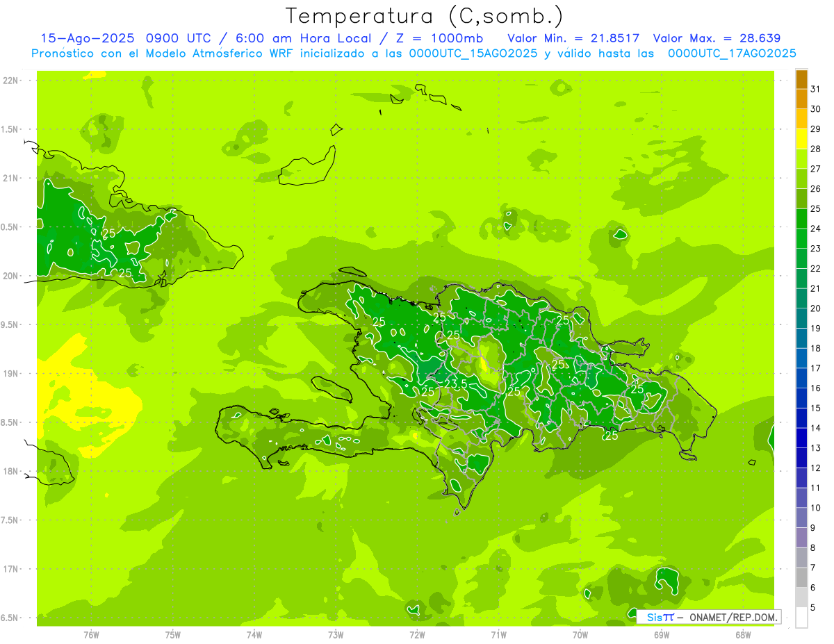Click the legend value '25'
Screen dimensions: 834x644
(x=816, y=208)
